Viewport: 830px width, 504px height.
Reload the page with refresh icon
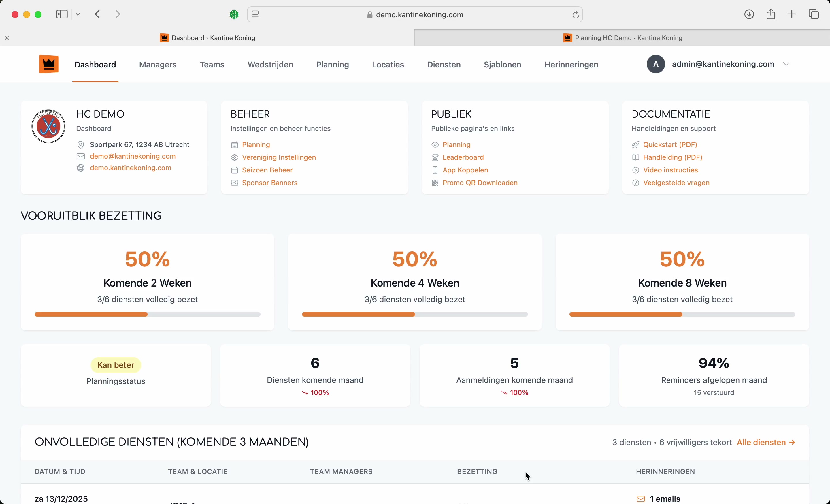pyautogui.click(x=576, y=15)
